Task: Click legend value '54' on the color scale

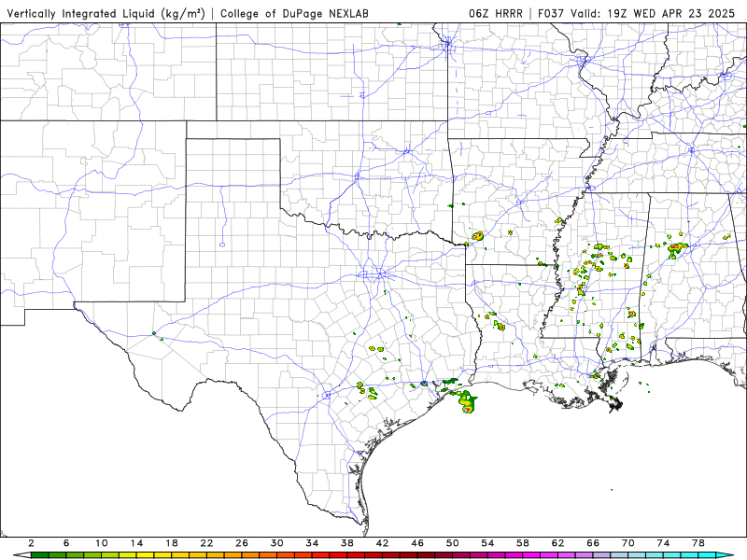Action: pyautogui.click(x=487, y=543)
